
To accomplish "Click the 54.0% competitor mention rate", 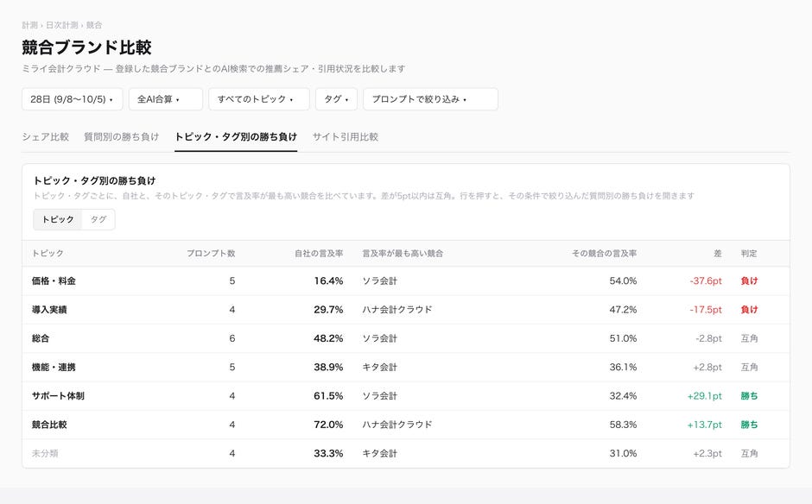I will (x=623, y=281).
